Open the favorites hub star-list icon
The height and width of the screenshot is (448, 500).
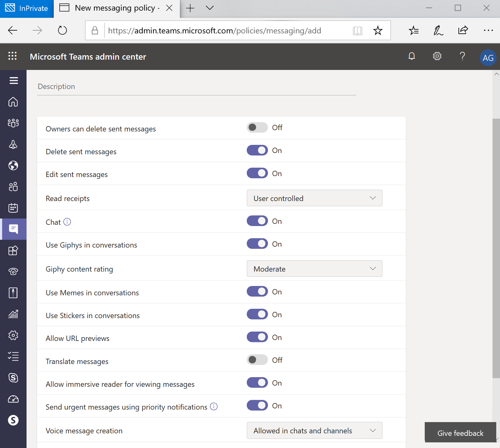tap(414, 30)
